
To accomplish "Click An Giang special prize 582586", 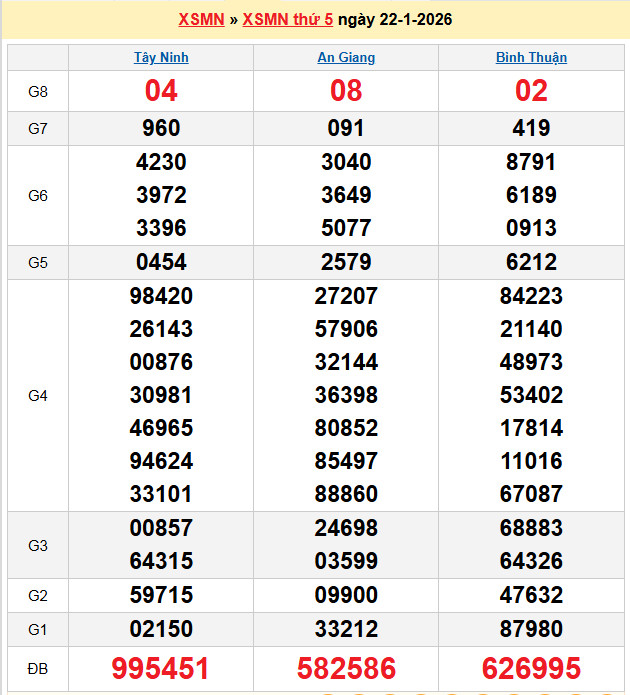I will point(346,668).
